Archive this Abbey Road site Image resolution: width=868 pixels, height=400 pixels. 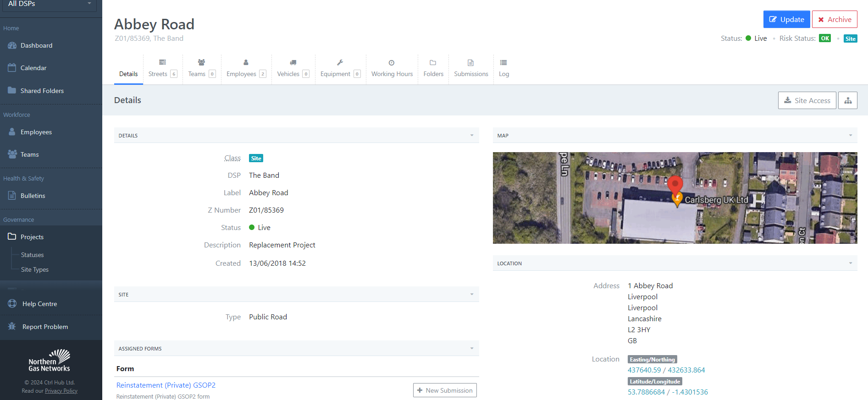click(835, 19)
